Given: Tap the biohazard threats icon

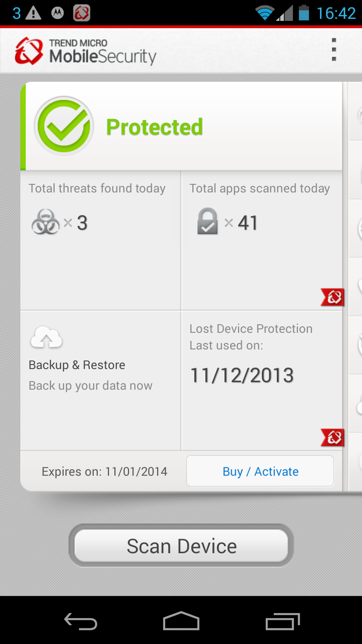Looking at the screenshot, I should (x=46, y=222).
